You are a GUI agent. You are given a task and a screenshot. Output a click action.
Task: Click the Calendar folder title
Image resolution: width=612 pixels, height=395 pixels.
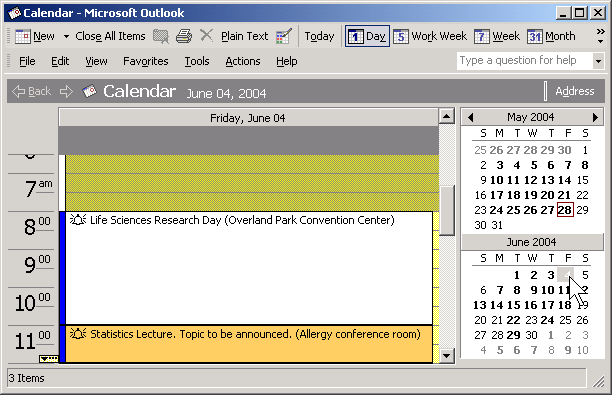click(x=139, y=91)
